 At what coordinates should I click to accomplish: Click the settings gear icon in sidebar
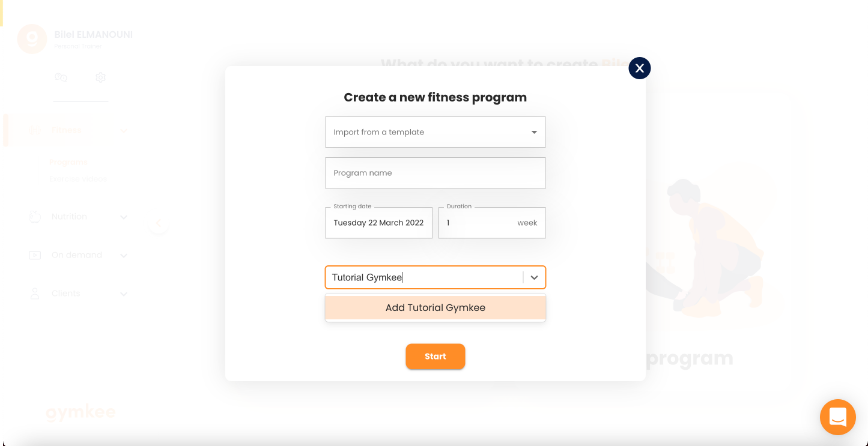(x=100, y=77)
